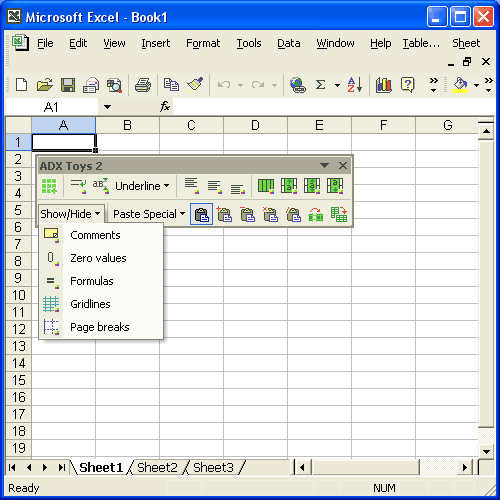This screenshot has width=500, height=500.
Task: Click the aB change case icon
Action: click(101, 186)
